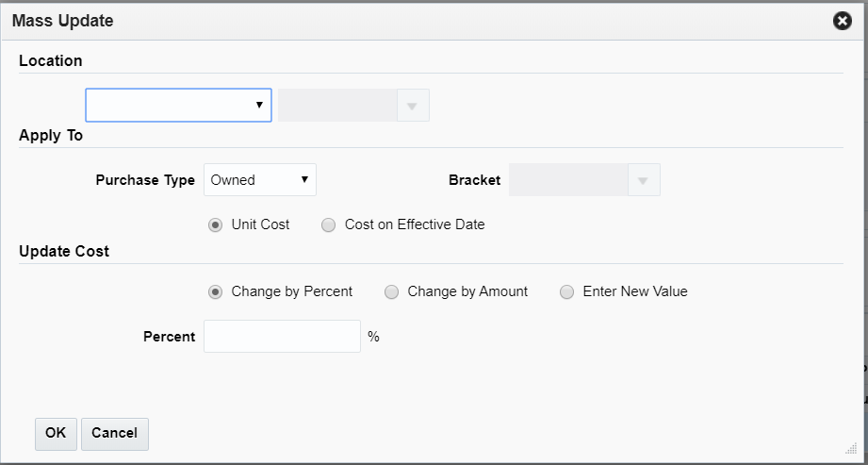
Task: Click the Bracket label text
Action: tap(474, 180)
